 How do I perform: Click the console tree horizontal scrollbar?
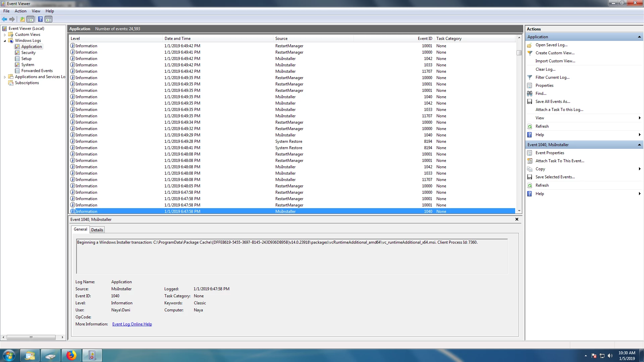point(31,337)
